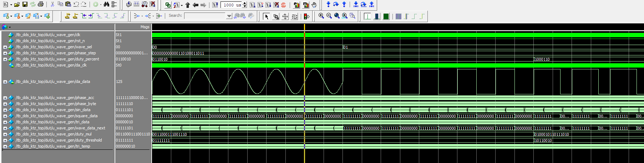Select the clk signal row
Screen dimensions: 644x163
click(48, 35)
